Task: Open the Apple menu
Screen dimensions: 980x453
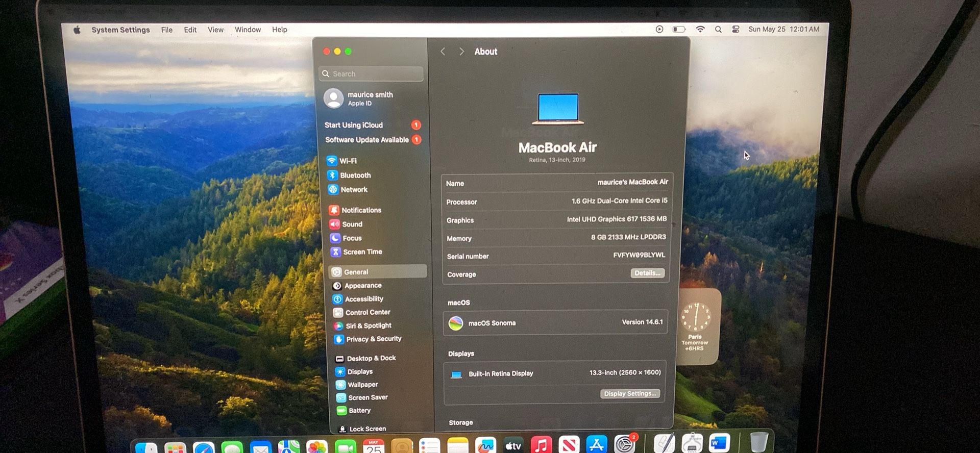Action: (77, 30)
